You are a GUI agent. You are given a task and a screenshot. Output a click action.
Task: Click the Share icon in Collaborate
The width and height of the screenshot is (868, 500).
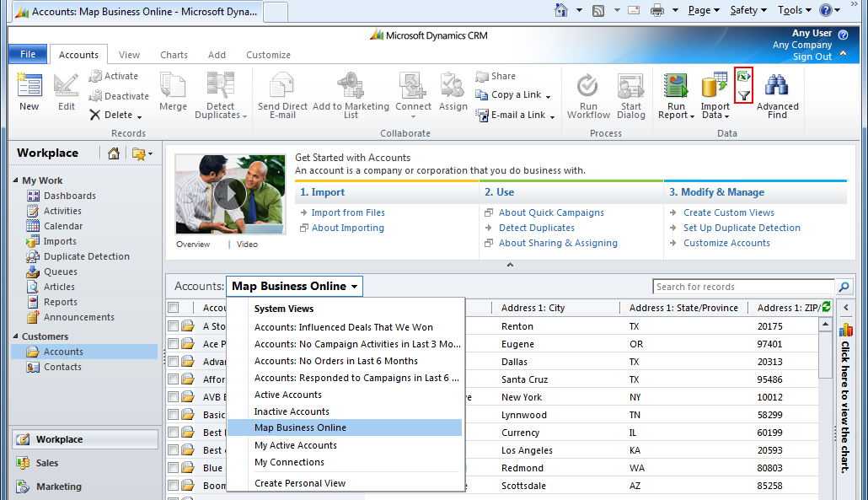pos(481,76)
